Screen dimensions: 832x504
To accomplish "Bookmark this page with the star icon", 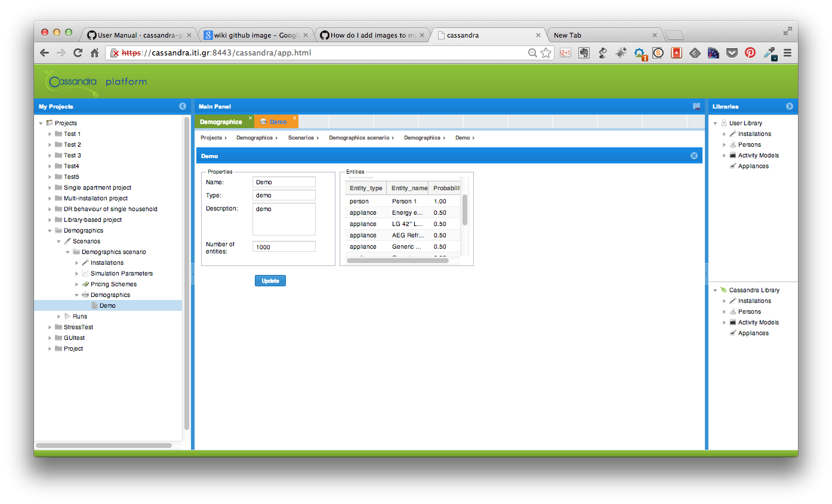I will (546, 53).
